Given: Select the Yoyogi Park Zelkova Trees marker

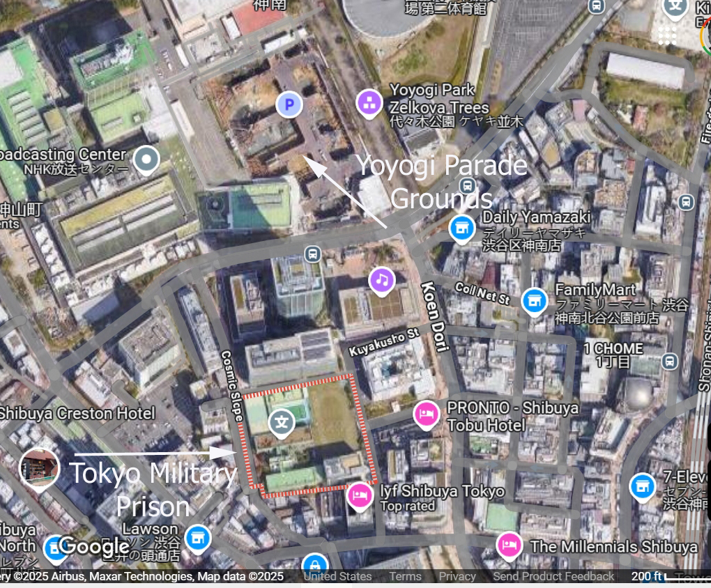Looking at the screenshot, I should coord(369,104).
